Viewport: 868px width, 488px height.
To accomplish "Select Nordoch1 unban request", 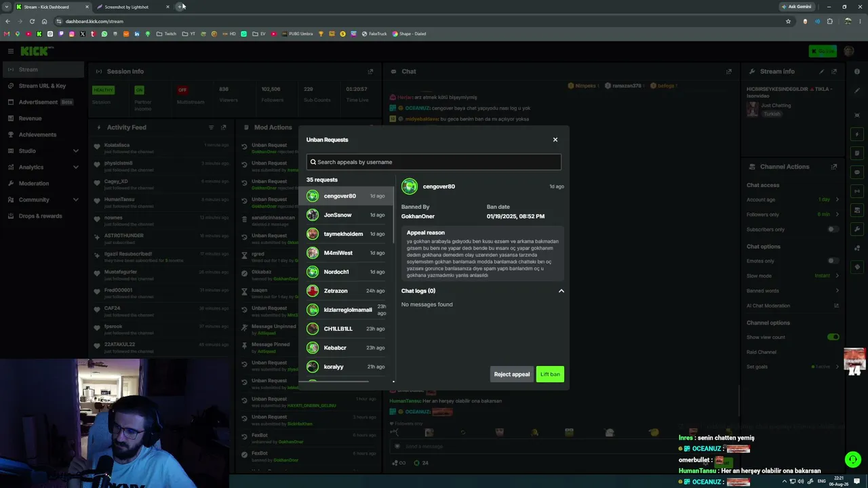I will (346, 272).
